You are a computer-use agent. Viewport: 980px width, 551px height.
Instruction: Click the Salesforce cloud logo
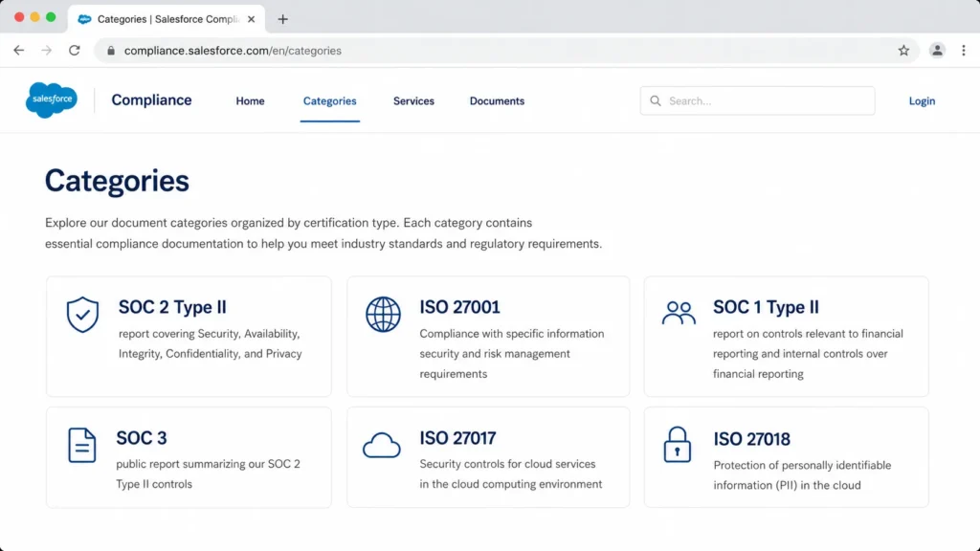(52, 99)
